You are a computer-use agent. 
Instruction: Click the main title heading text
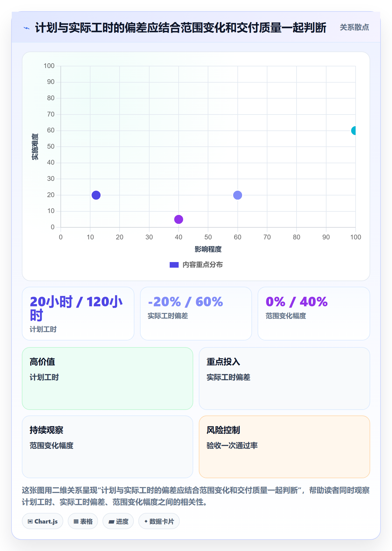pos(181,28)
